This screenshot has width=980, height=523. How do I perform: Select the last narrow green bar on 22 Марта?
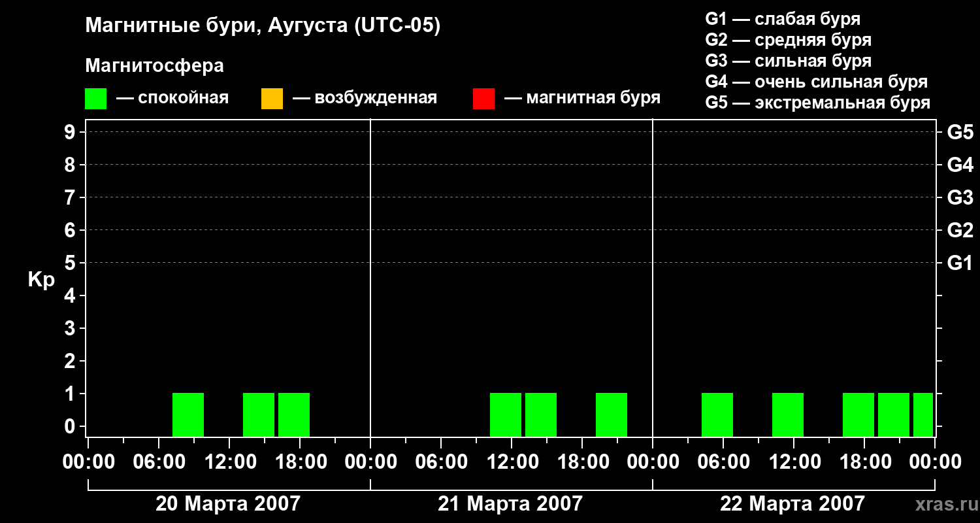[923, 414]
